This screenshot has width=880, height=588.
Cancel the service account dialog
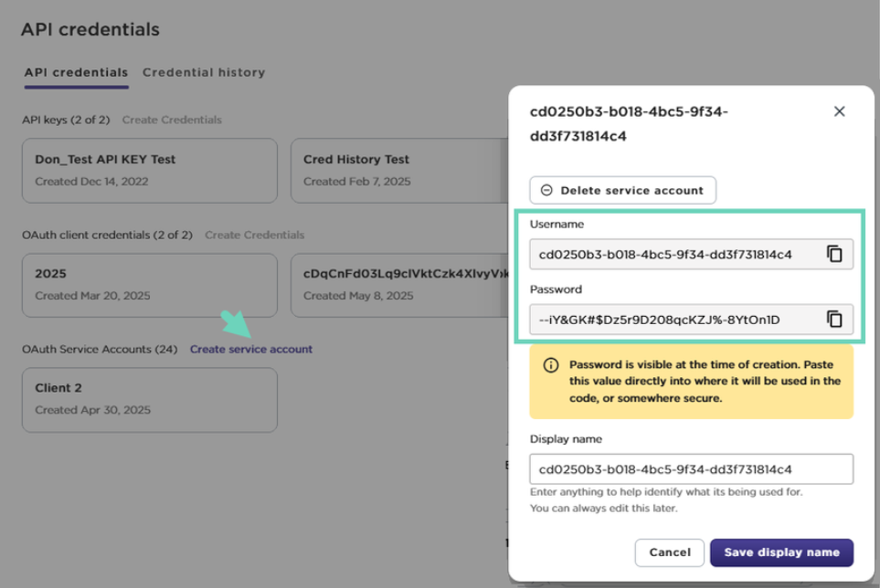click(x=669, y=552)
